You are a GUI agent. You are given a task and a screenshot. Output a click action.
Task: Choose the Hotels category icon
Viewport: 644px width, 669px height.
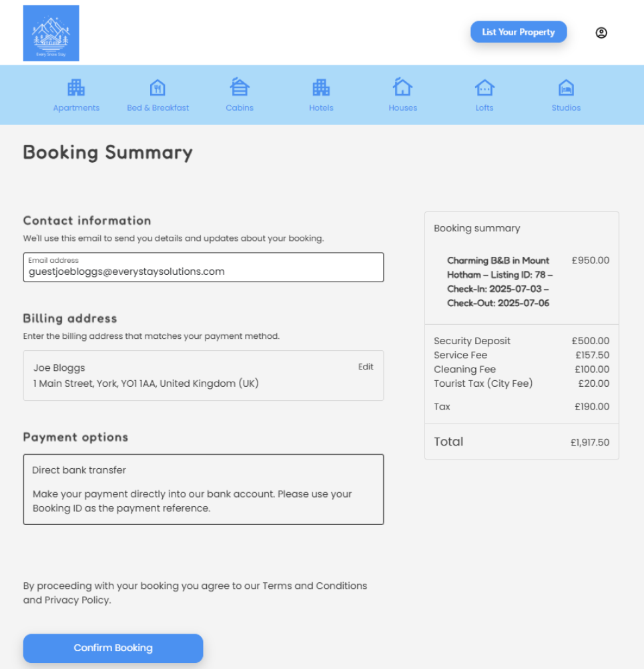(321, 87)
